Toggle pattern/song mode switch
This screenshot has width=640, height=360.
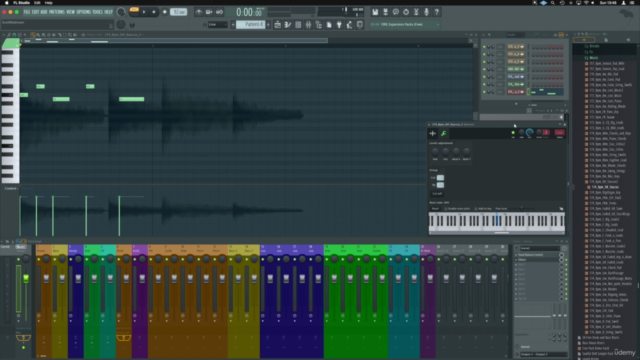[x=133, y=12]
